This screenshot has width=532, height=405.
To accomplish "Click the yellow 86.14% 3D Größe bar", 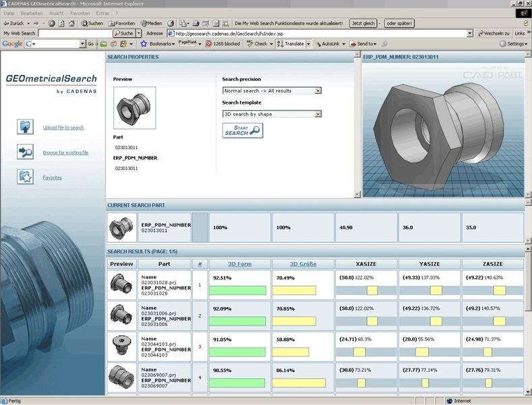I will pyautogui.click(x=299, y=383).
